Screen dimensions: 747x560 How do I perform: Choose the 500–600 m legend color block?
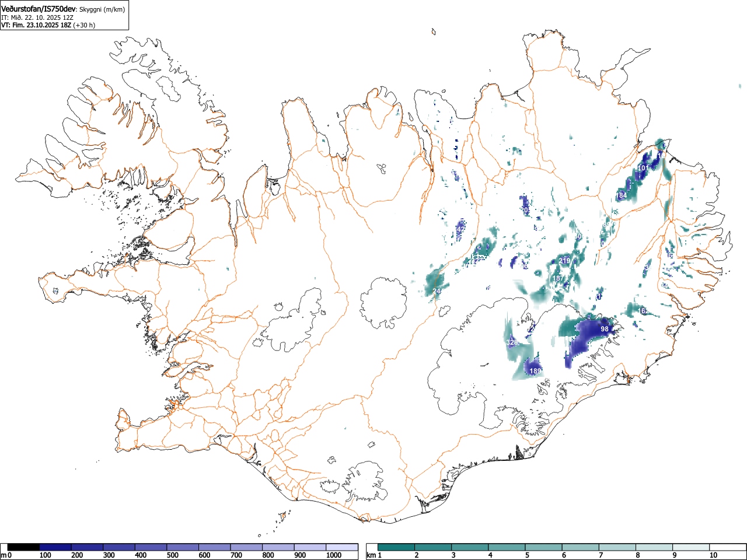coord(183,547)
